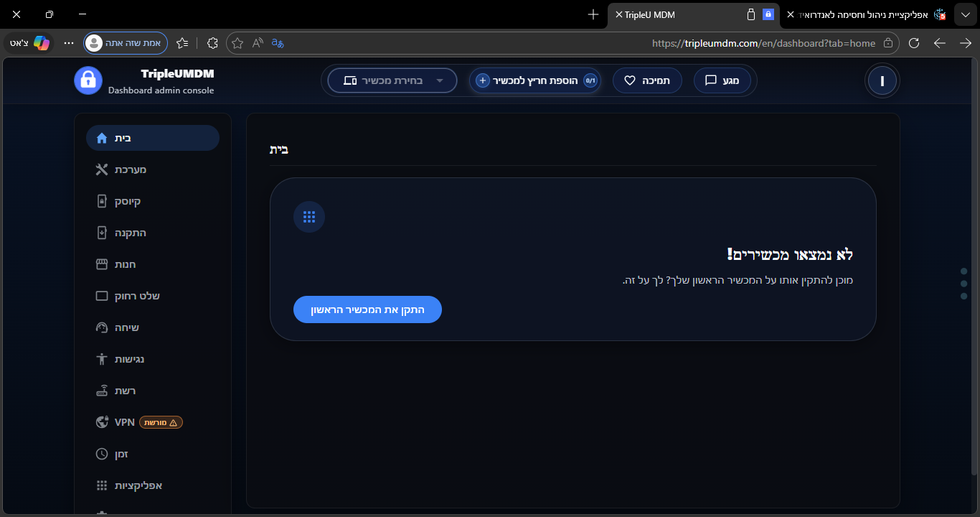Select the נגישות accessibility icon

coord(102,359)
